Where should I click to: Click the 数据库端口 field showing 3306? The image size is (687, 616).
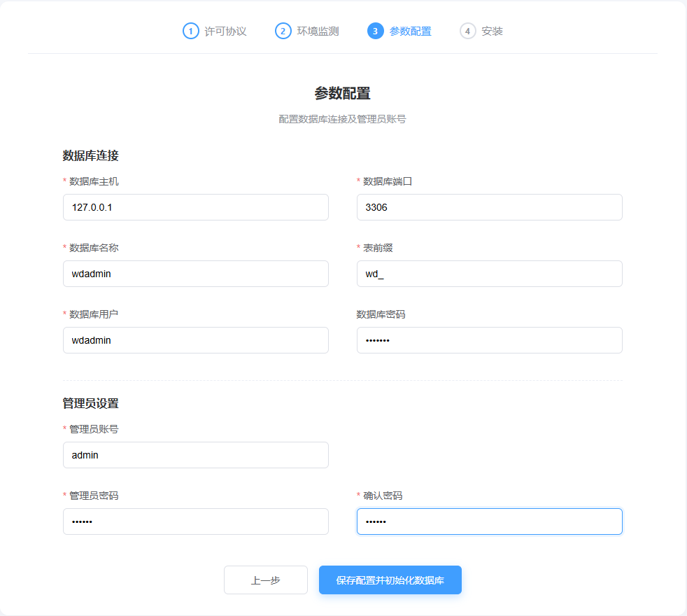tap(490, 207)
